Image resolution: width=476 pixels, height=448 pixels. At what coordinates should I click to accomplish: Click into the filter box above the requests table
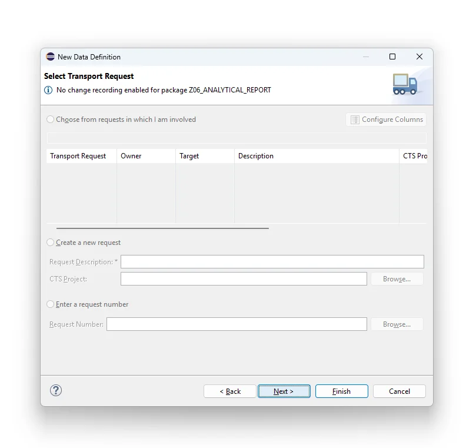coord(237,138)
